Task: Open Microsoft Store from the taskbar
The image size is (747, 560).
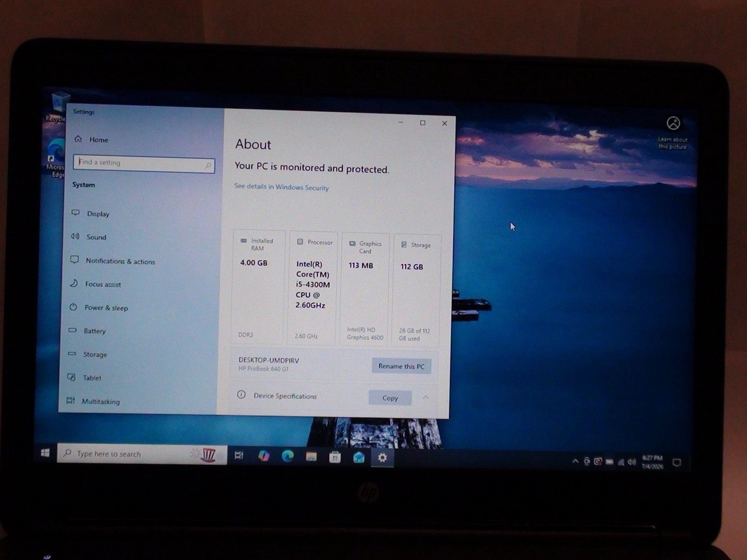Action: click(335, 457)
